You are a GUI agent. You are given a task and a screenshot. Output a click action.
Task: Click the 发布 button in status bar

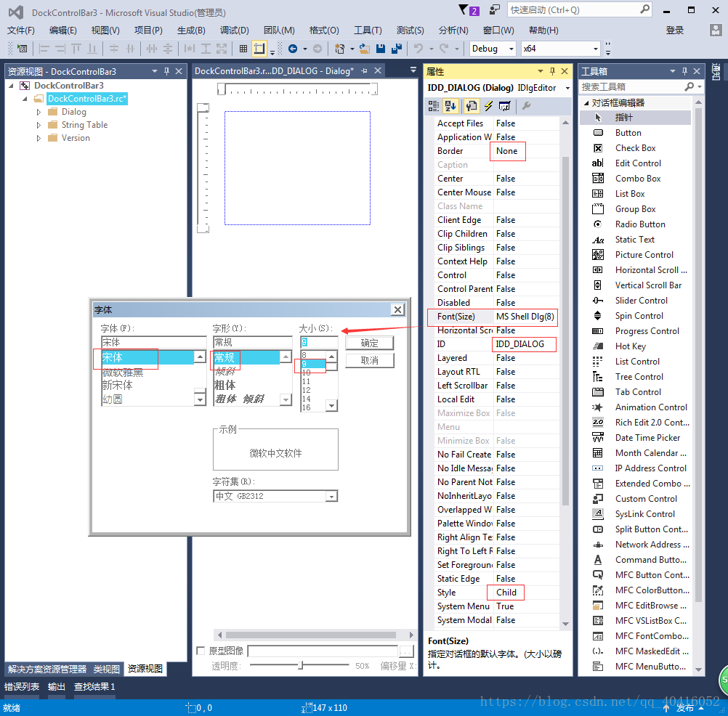tap(685, 707)
